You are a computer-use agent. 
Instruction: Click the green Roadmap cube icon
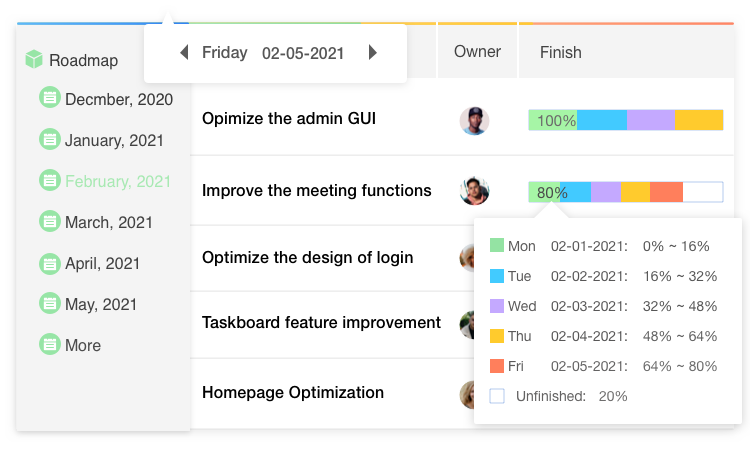pos(34,59)
